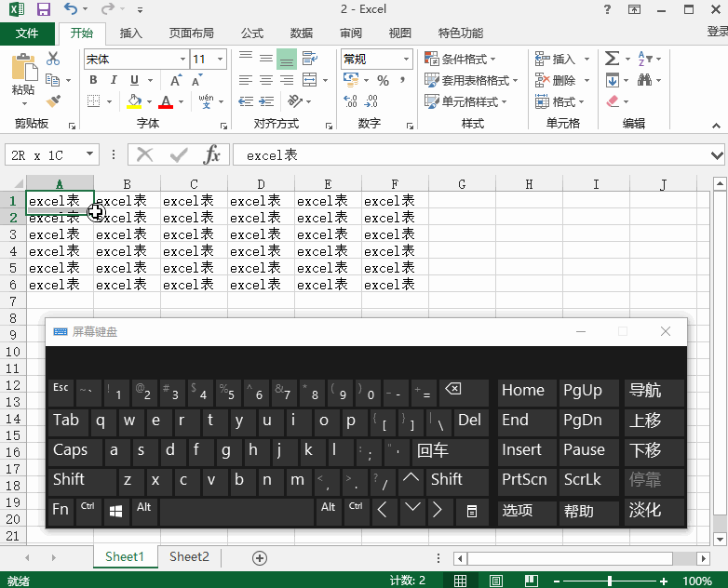Open the font name dropdown showing 宋体
The height and width of the screenshot is (588, 728).
[182, 59]
